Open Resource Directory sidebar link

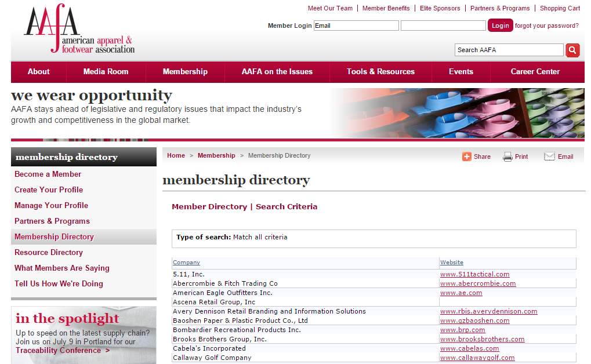(x=49, y=253)
